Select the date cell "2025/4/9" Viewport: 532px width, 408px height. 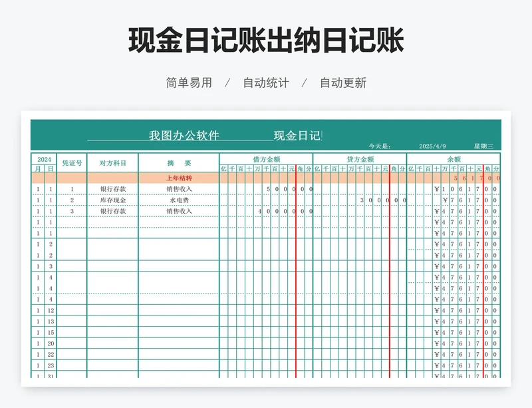(432, 146)
